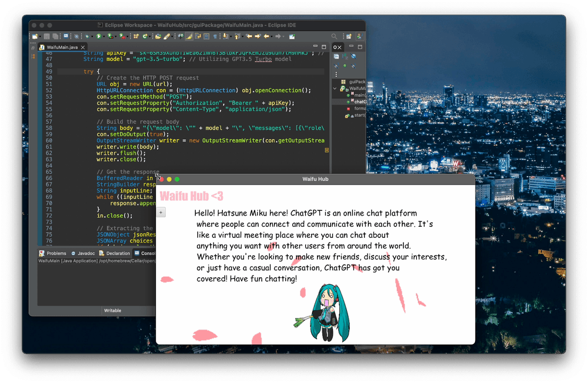Click the Open Perspective icon
This screenshot has height=383, width=588.
349,36
